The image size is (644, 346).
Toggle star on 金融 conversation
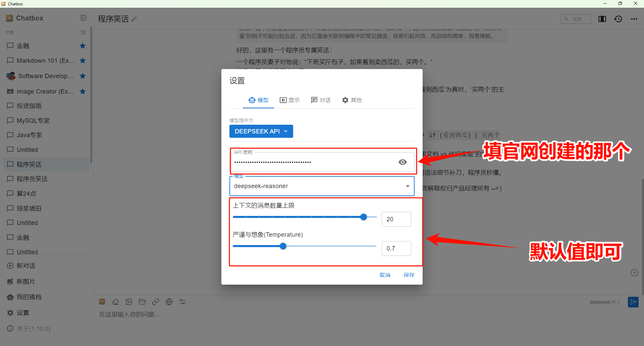[x=83, y=46]
